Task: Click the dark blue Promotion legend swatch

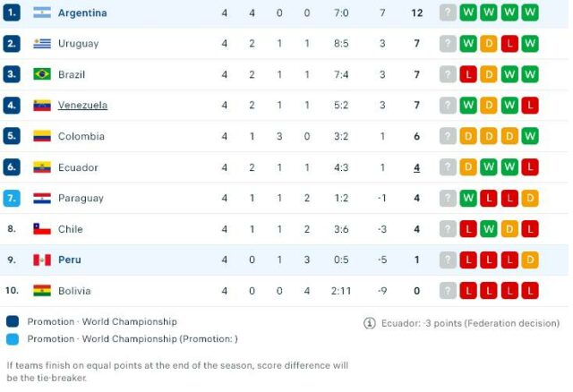Action: coord(12,321)
